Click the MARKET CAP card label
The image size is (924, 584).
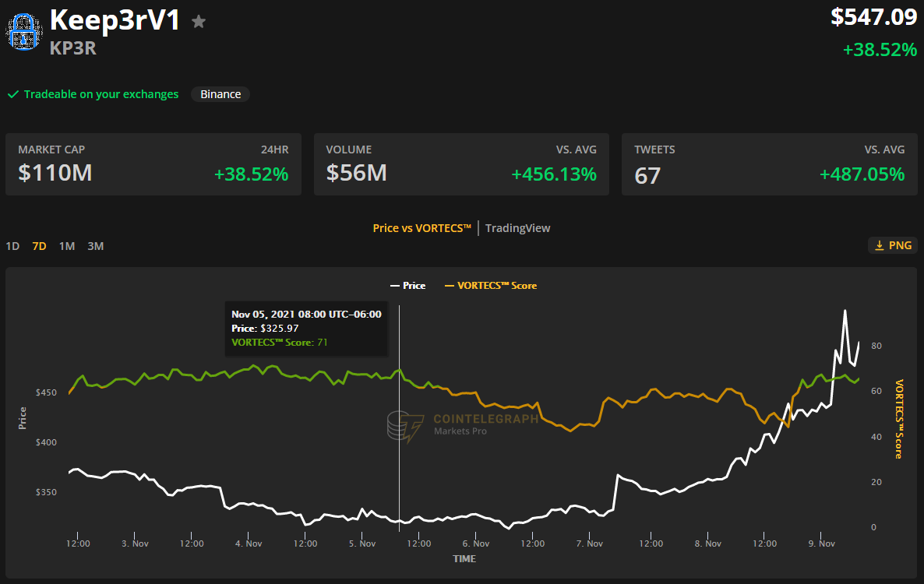51,150
